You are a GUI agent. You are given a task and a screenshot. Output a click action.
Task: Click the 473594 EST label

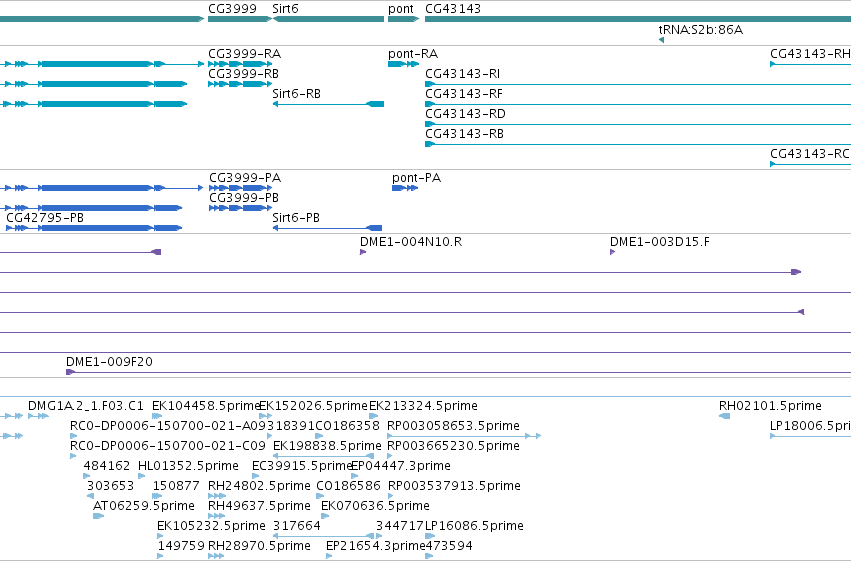449,546
